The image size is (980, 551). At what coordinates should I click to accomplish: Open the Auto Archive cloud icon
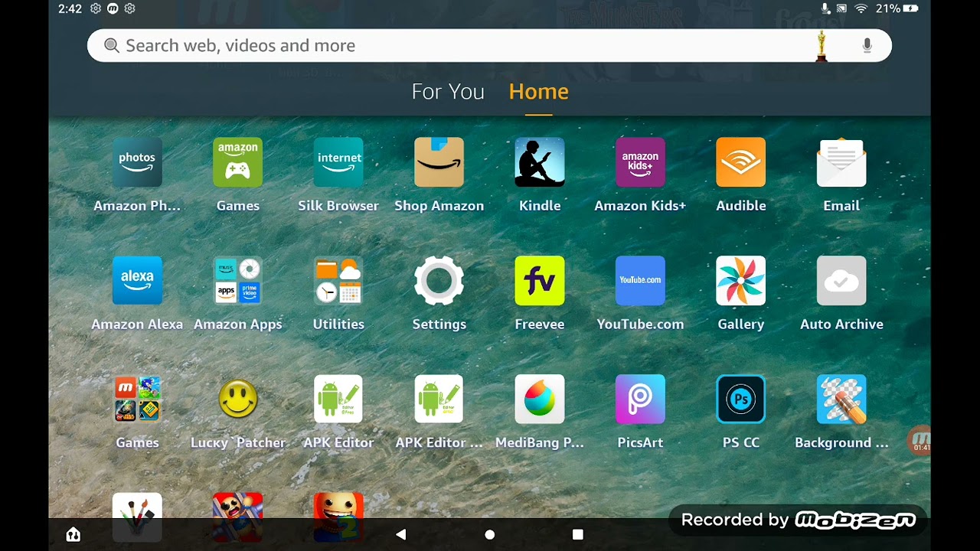842,281
